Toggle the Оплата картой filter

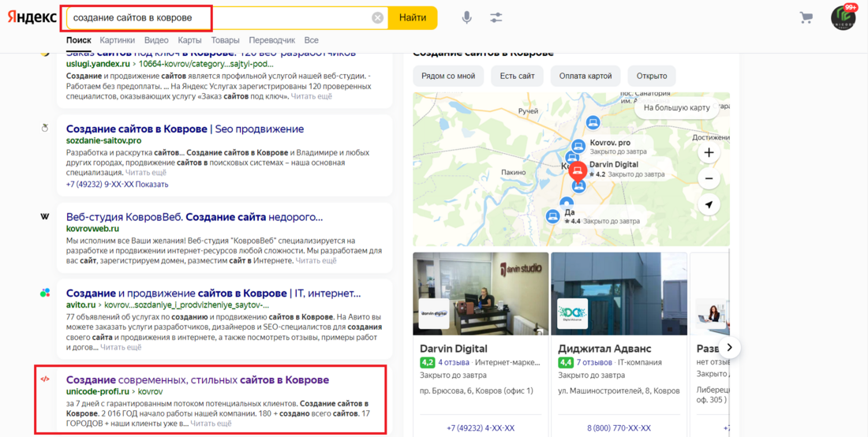click(586, 77)
